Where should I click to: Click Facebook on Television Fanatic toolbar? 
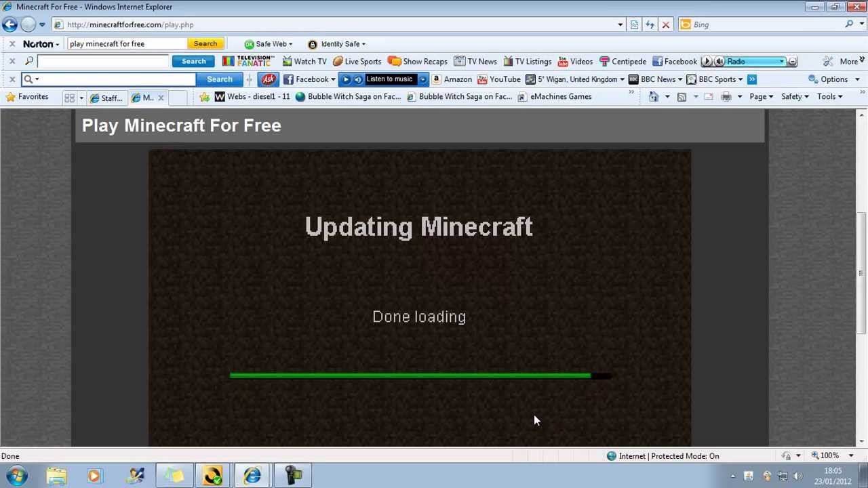click(x=675, y=62)
